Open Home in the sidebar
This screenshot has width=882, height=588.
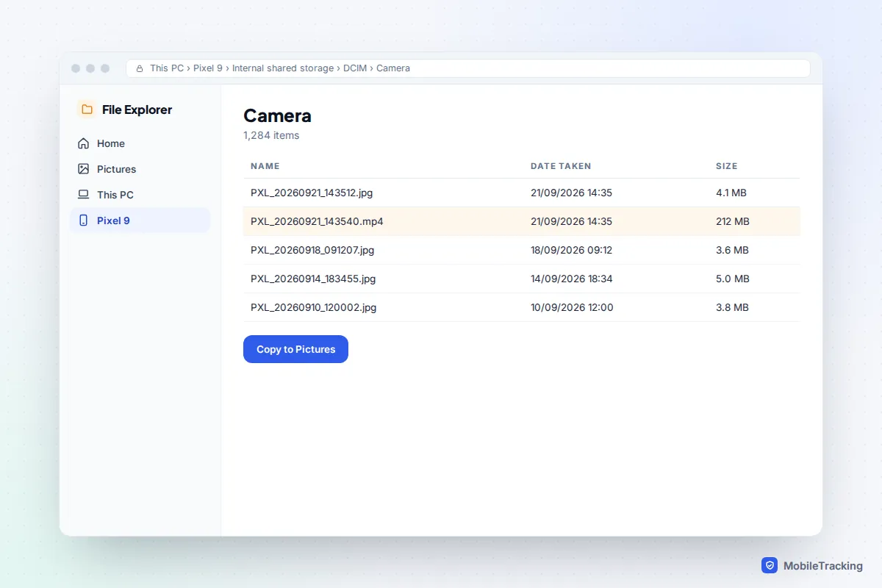tap(140, 143)
